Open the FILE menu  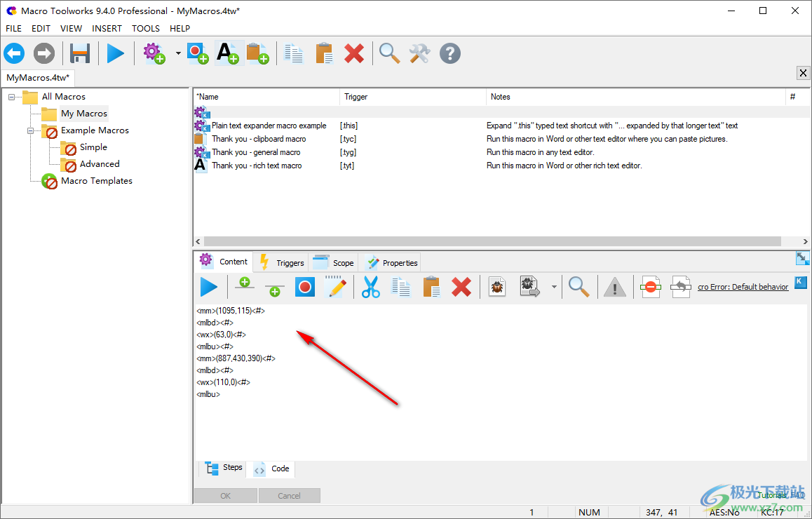[13, 29]
